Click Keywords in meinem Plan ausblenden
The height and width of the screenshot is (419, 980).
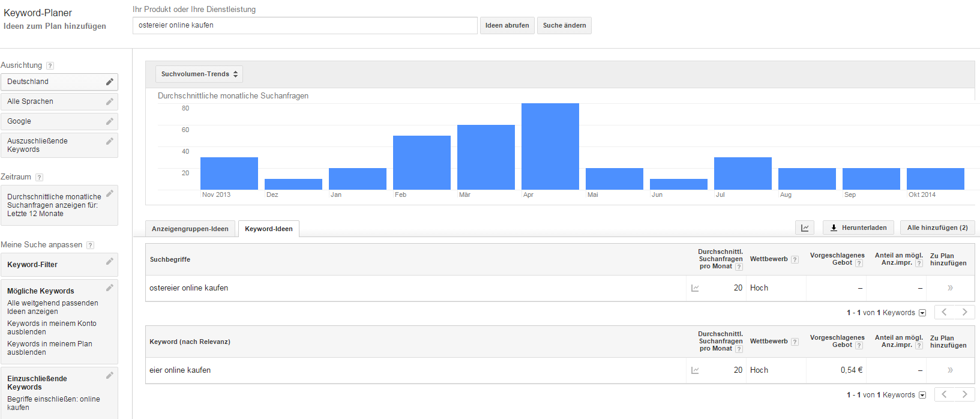pyautogui.click(x=50, y=348)
